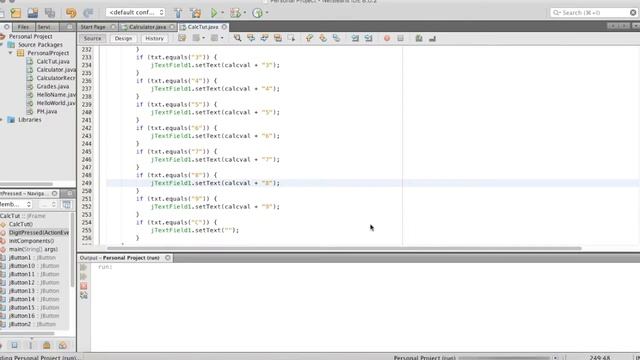The height and width of the screenshot is (360, 640).
Task: Run the project with green play icon
Action: 214,13
